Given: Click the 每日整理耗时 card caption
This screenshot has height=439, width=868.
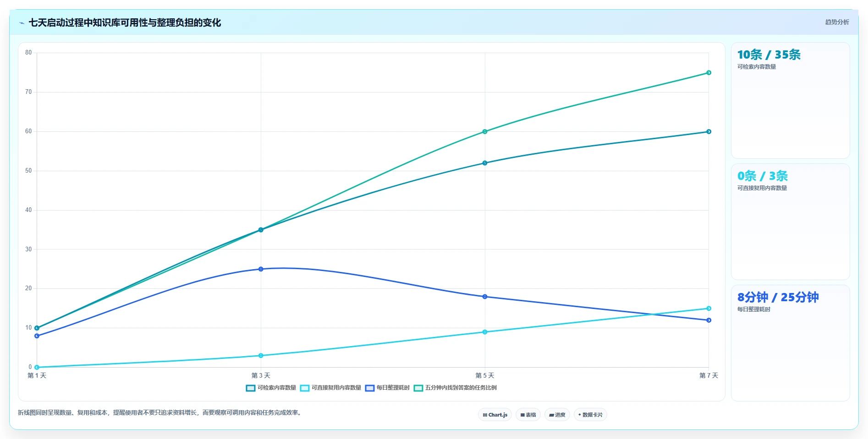Looking at the screenshot, I should pos(754,309).
